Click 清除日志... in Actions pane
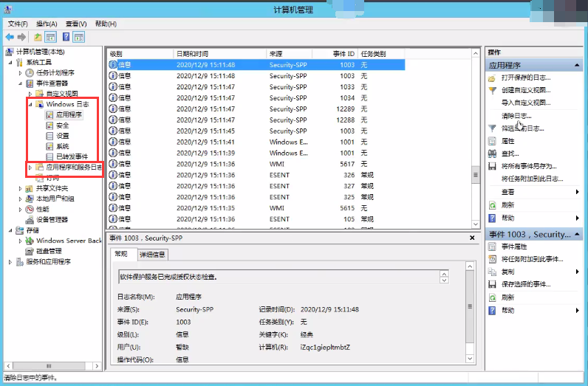This screenshot has height=386, width=588. coord(516,116)
